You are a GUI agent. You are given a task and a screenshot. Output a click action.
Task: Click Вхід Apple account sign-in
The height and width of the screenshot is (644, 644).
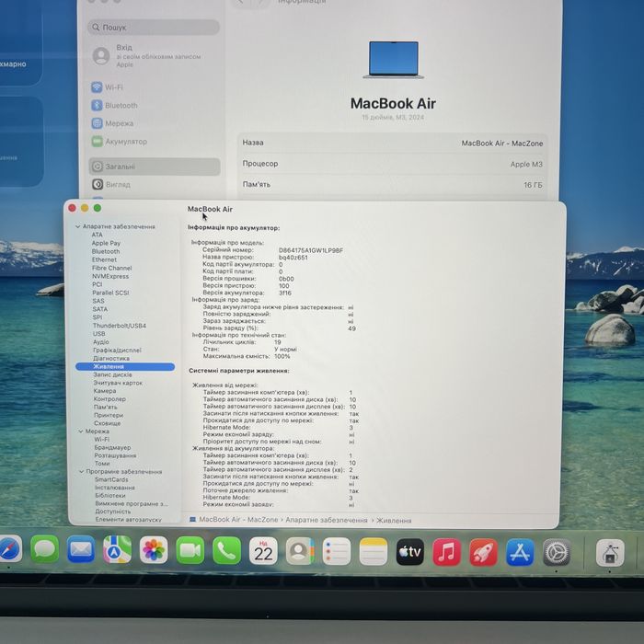[x=147, y=55]
